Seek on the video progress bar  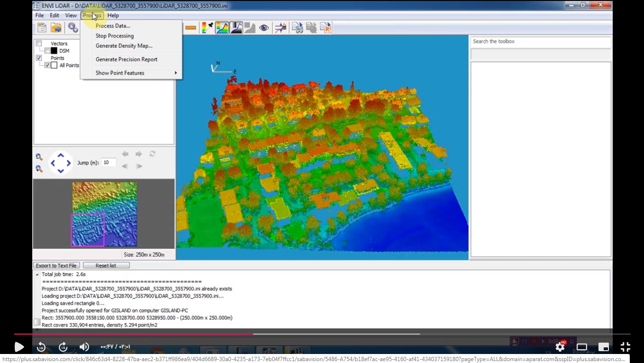pos(322,334)
